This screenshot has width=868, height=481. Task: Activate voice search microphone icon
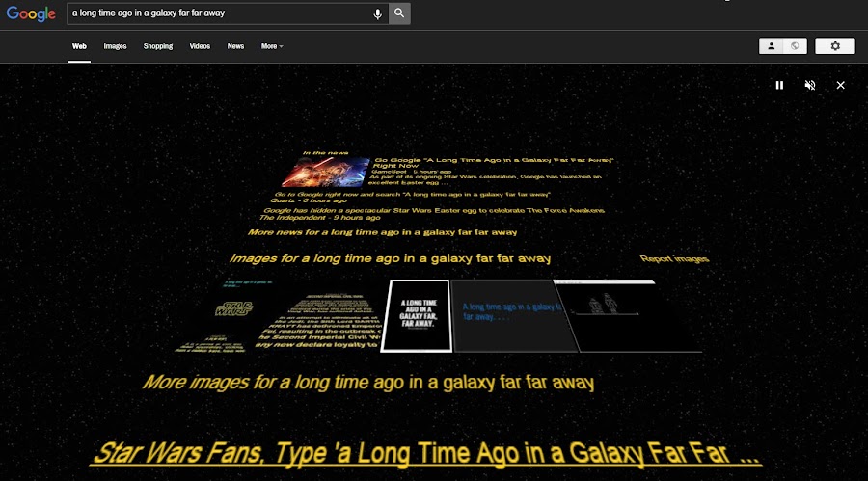point(377,13)
